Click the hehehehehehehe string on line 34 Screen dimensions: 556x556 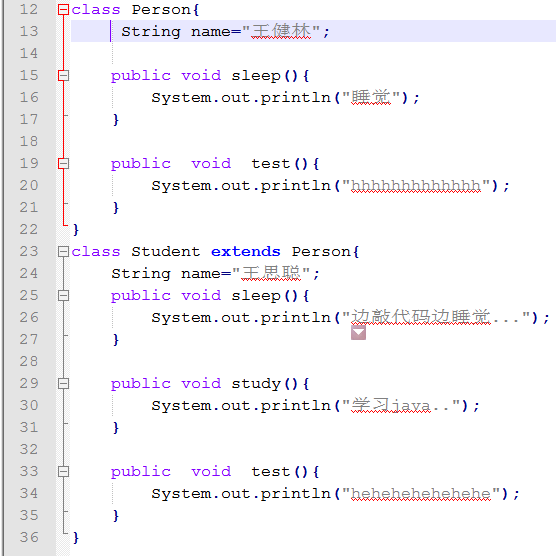coord(421,493)
